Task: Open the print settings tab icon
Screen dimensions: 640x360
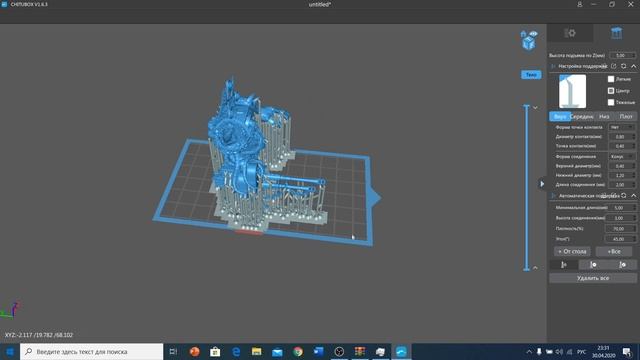Action: [570, 33]
